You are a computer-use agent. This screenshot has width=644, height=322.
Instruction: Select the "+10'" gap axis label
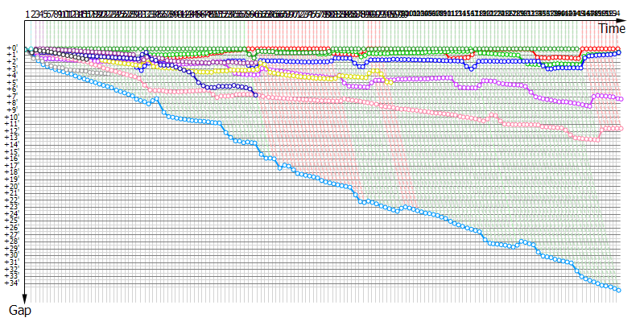(x=11, y=118)
